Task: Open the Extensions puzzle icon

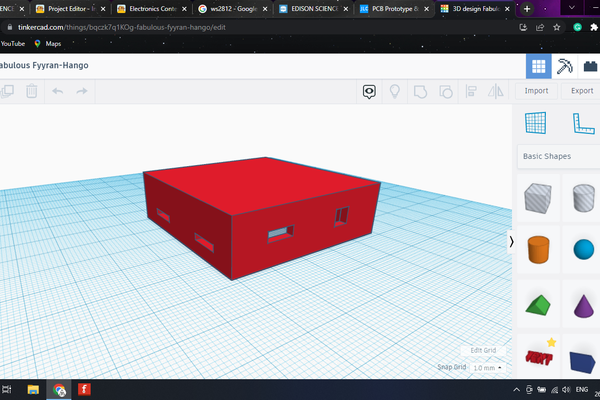Action: point(593,27)
